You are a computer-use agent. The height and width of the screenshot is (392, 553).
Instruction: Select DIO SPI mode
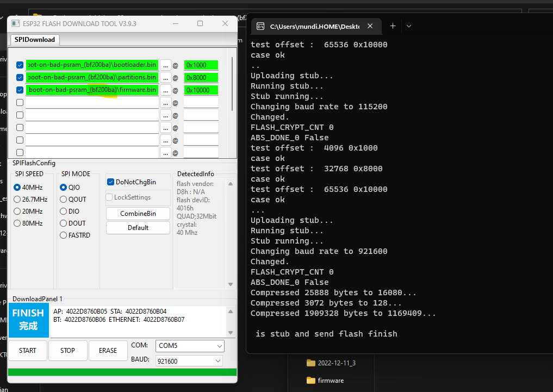coord(70,211)
